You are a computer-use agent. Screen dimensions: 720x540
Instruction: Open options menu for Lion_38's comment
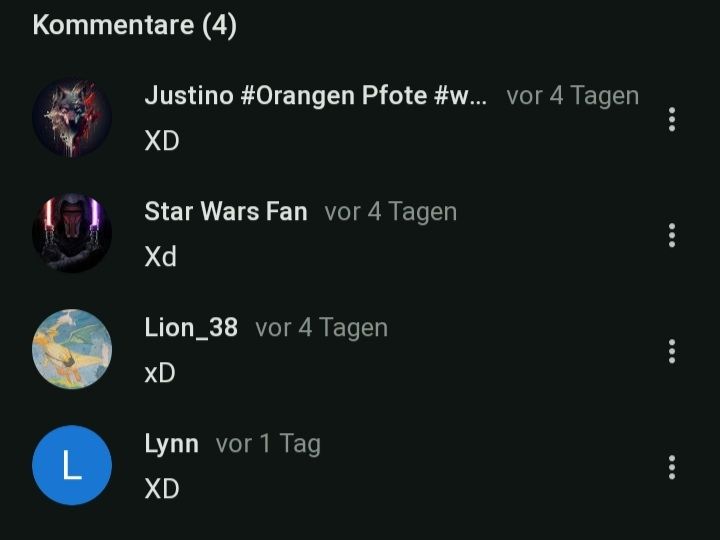point(672,351)
